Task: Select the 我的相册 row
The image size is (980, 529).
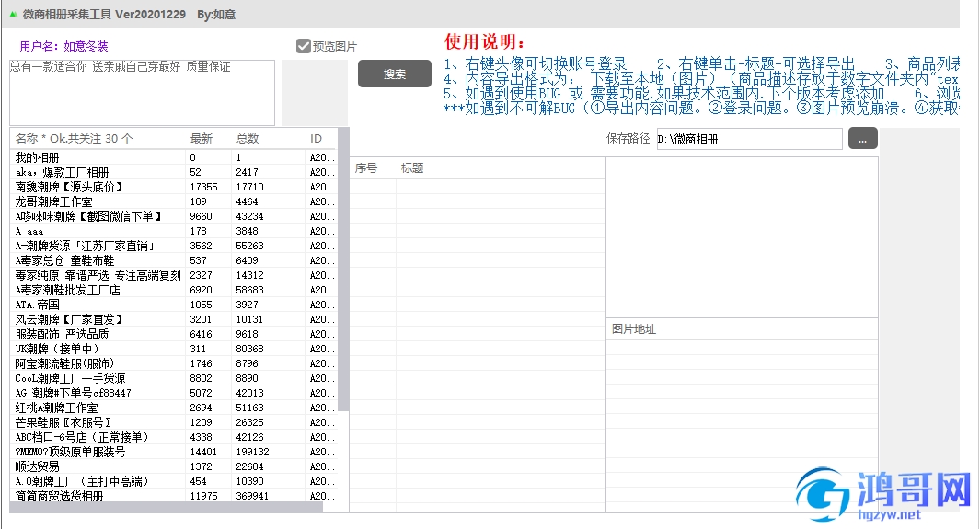Action: click(174, 157)
